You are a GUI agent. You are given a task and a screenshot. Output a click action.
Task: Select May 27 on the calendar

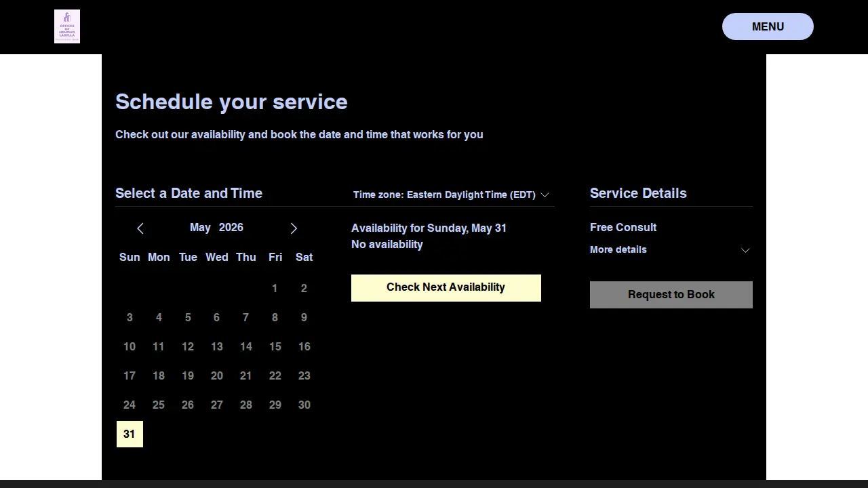coord(216,405)
